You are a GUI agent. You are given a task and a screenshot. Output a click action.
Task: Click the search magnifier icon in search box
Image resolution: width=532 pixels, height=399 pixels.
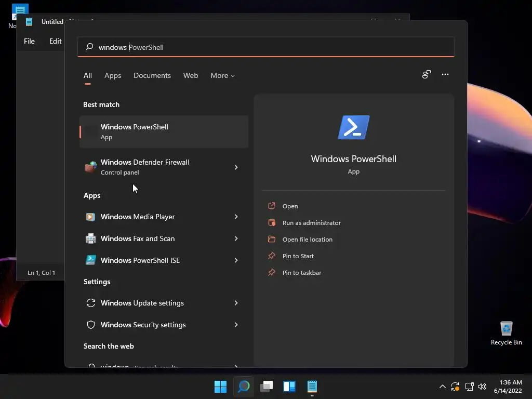(x=89, y=47)
